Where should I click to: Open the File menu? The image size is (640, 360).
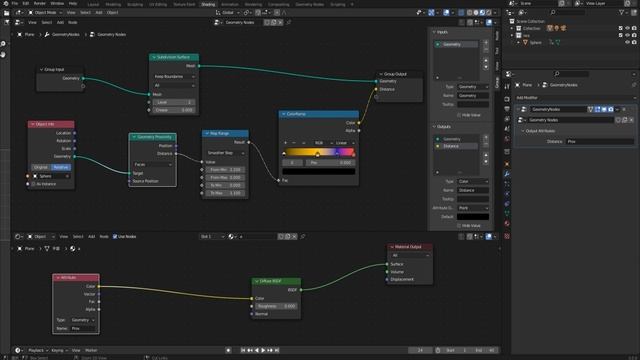pos(15,3)
